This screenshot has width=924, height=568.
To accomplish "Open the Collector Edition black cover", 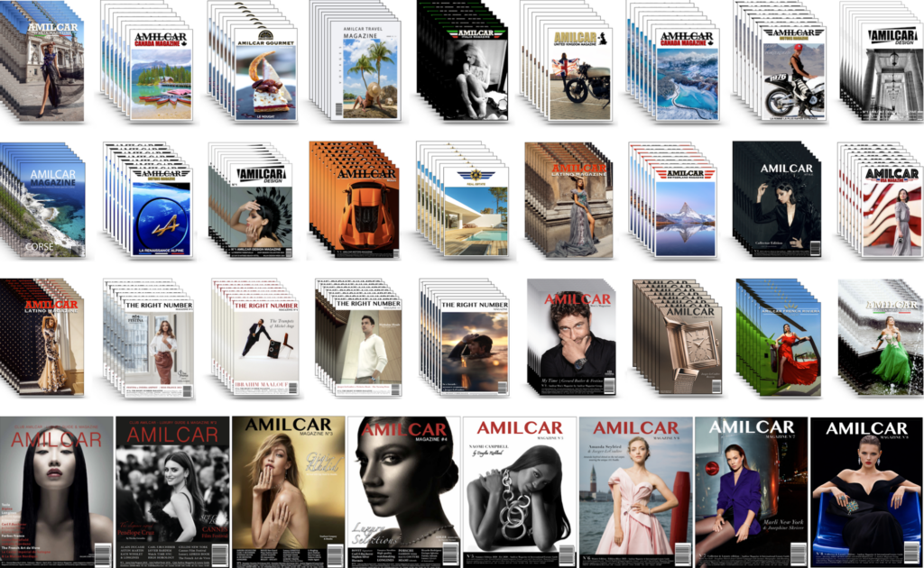I will [786, 206].
